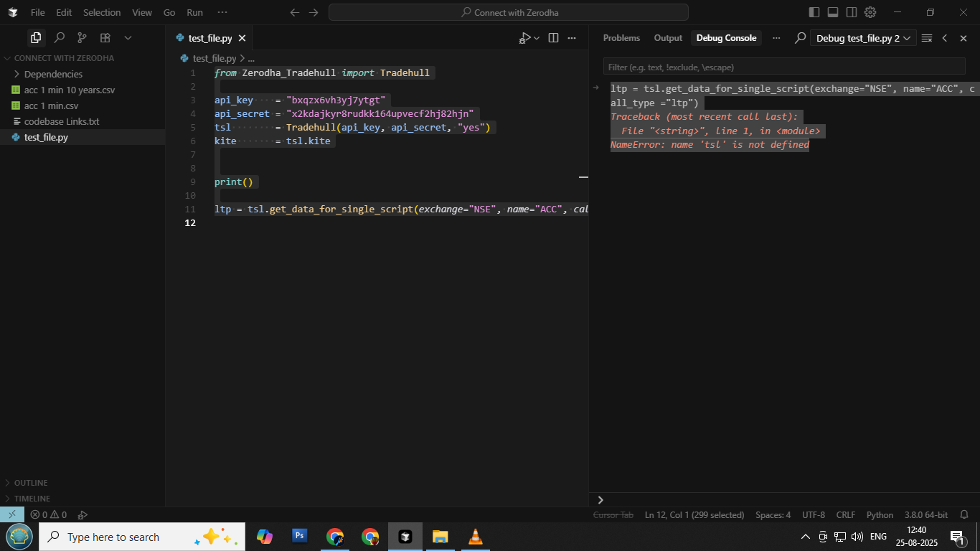
Task: Toggle the bottom panel layout
Action: (x=832, y=12)
